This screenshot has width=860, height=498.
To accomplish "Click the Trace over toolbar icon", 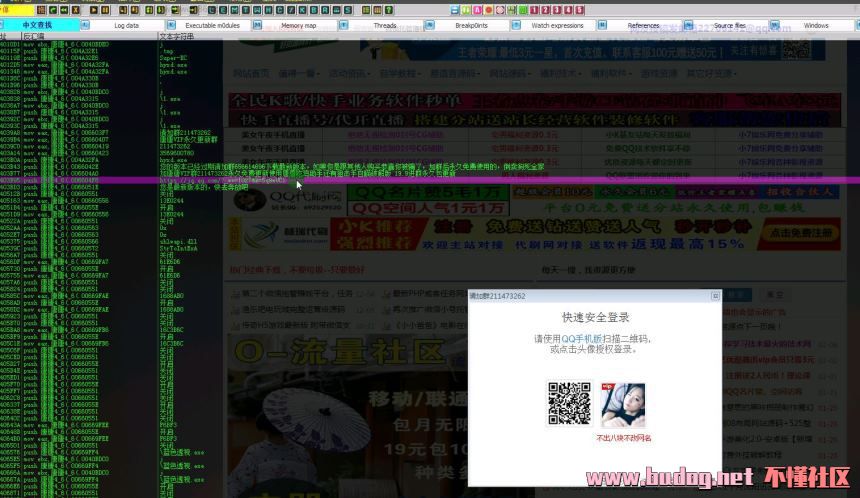I will pyautogui.click(x=161, y=10).
